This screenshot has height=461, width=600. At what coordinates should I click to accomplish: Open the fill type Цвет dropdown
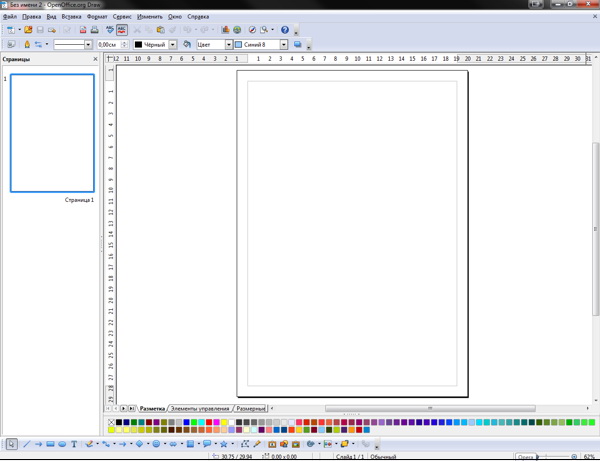pos(229,44)
